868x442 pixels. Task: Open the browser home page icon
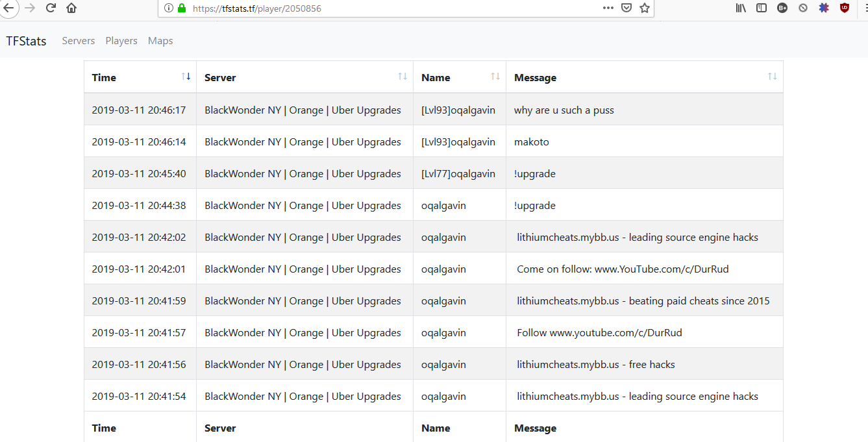point(71,8)
